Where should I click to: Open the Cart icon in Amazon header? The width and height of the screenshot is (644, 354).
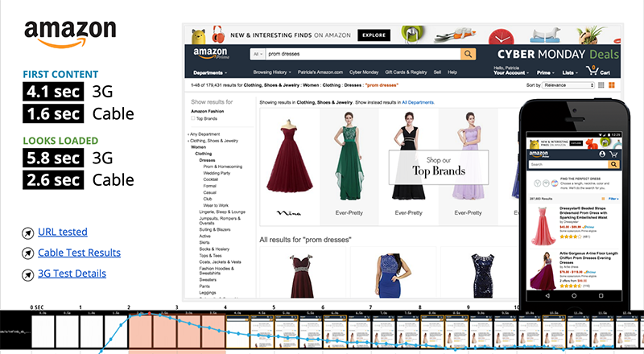(597, 71)
